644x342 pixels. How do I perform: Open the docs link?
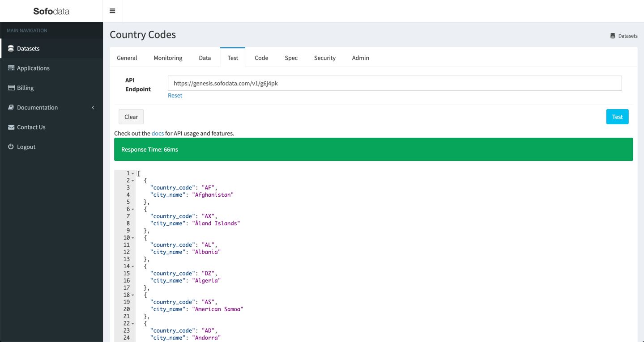click(x=158, y=133)
